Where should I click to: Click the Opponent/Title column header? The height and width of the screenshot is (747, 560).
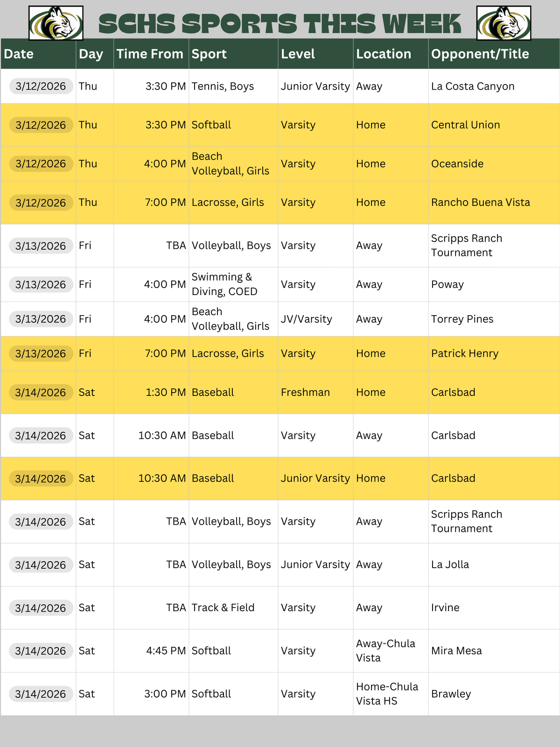(480, 54)
